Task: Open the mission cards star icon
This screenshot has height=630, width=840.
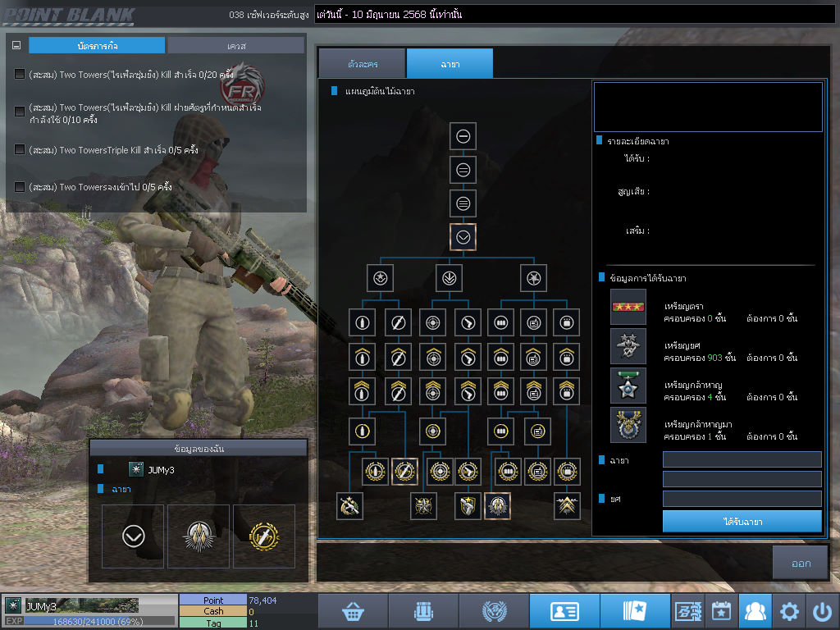Action: [x=635, y=611]
